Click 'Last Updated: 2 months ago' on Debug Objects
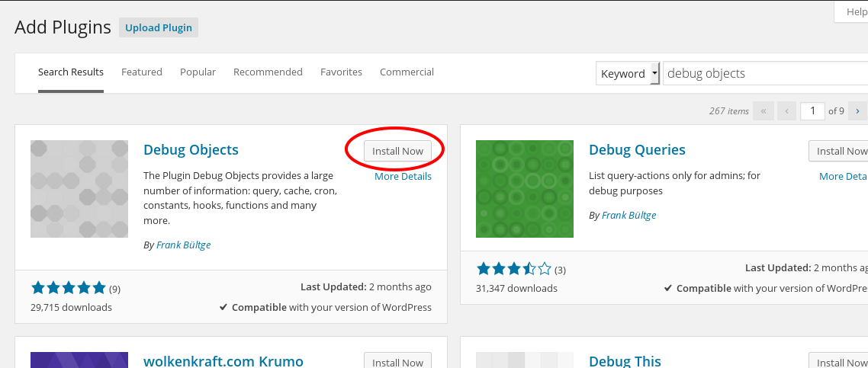Viewport: 868px width, 368px height. (366, 286)
